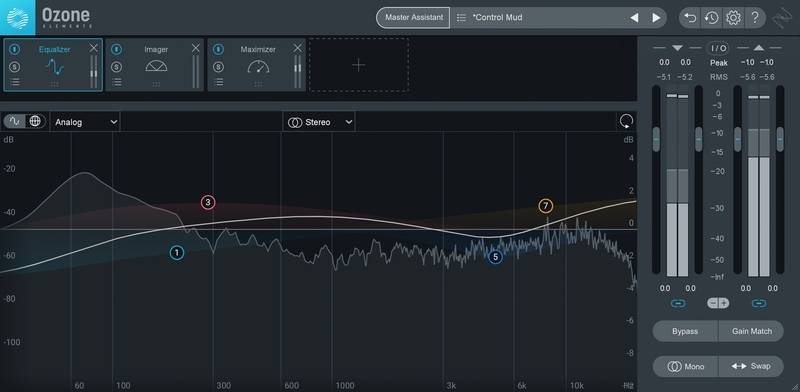Open the preset list icon beside Control Mud
The height and width of the screenshot is (392, 800).
[x=461, y=18]
